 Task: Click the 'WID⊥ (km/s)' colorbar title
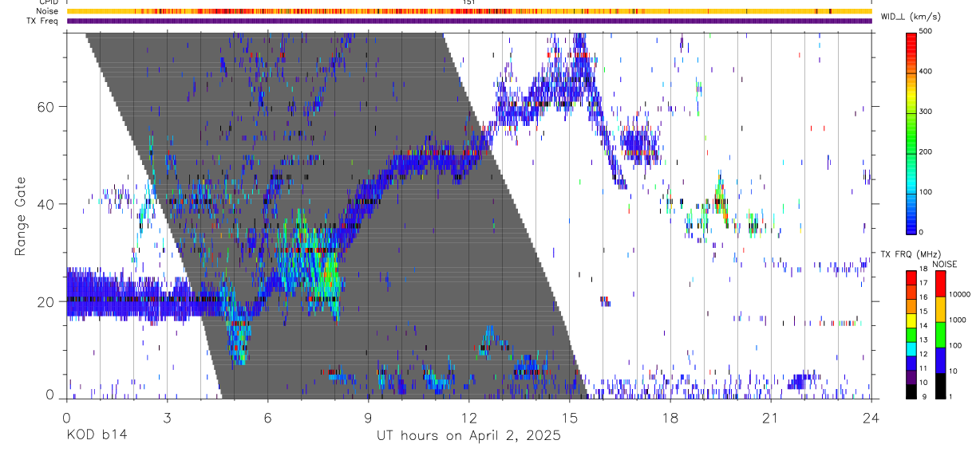coord(912,17)
